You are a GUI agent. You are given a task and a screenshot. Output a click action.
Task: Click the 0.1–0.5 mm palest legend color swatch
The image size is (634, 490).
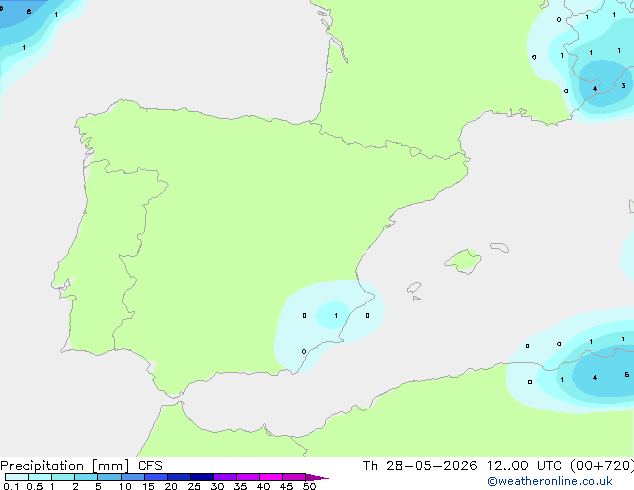point(17,477)
